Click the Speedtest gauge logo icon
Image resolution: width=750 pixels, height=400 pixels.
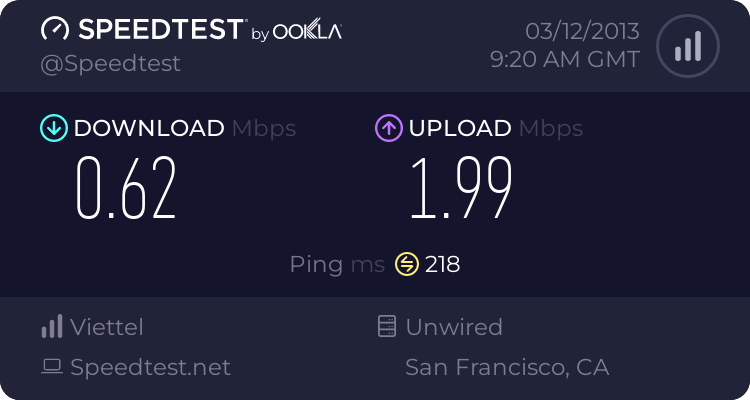pyautogui.click(x=55, y=30)
